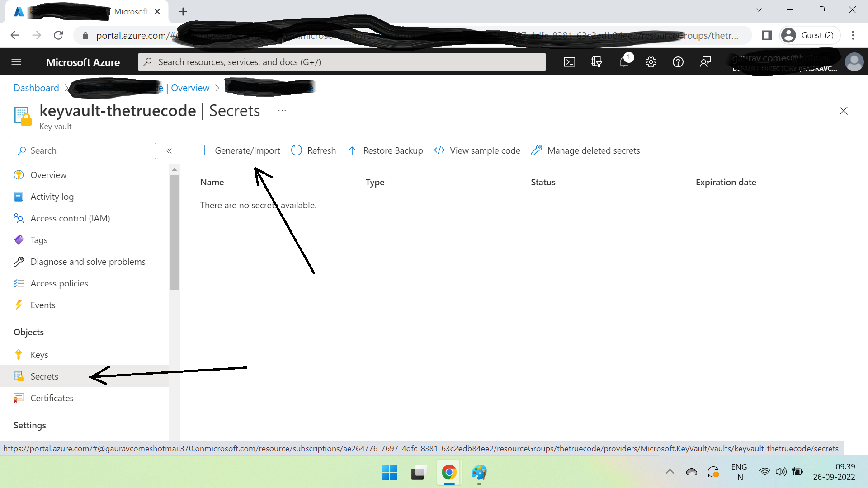Select the Keys section in sidebar
Screen dimensions: 868x488
(39, 354)
